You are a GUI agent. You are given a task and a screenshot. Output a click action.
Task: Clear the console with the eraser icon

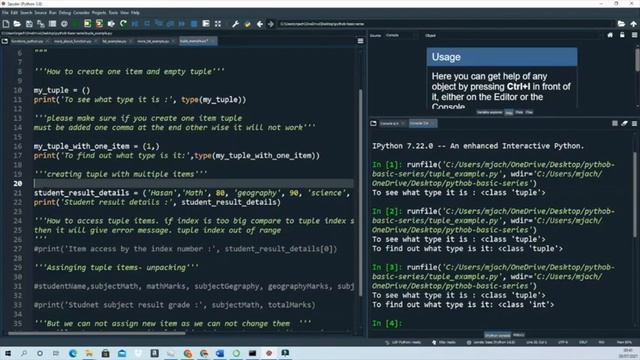point(624,123)
